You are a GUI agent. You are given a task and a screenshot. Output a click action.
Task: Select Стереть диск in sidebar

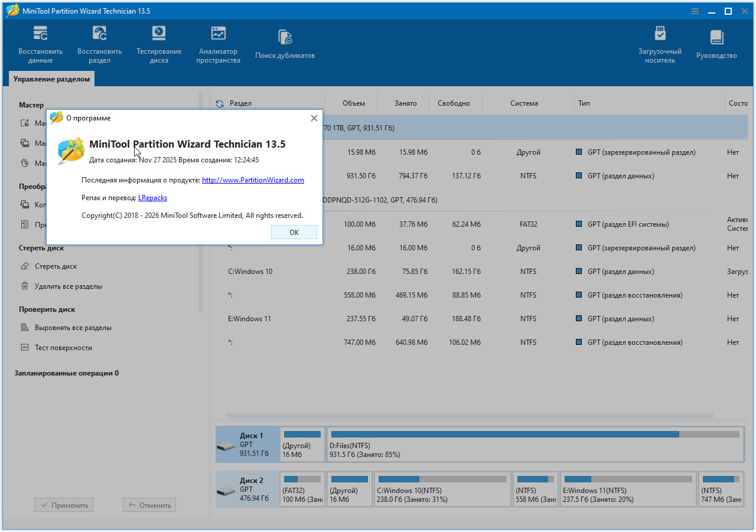click(x=56, y=266)
